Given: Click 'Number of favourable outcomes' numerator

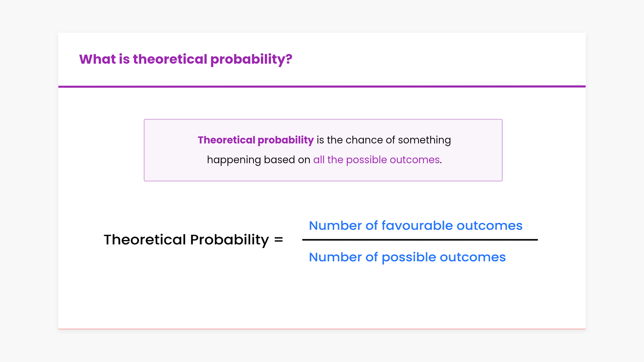Looking at the screenshot, I should pos(415,226).
